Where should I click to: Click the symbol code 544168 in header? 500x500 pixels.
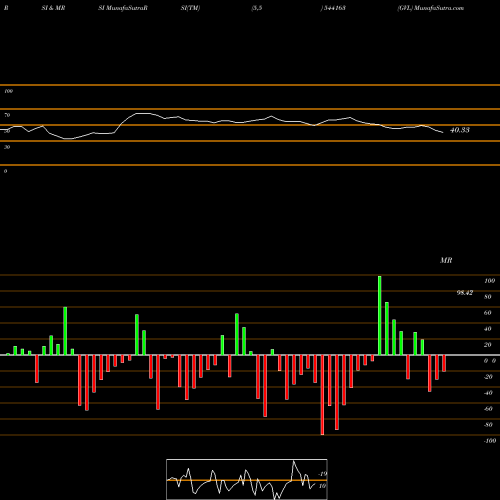tap(334, 8)
